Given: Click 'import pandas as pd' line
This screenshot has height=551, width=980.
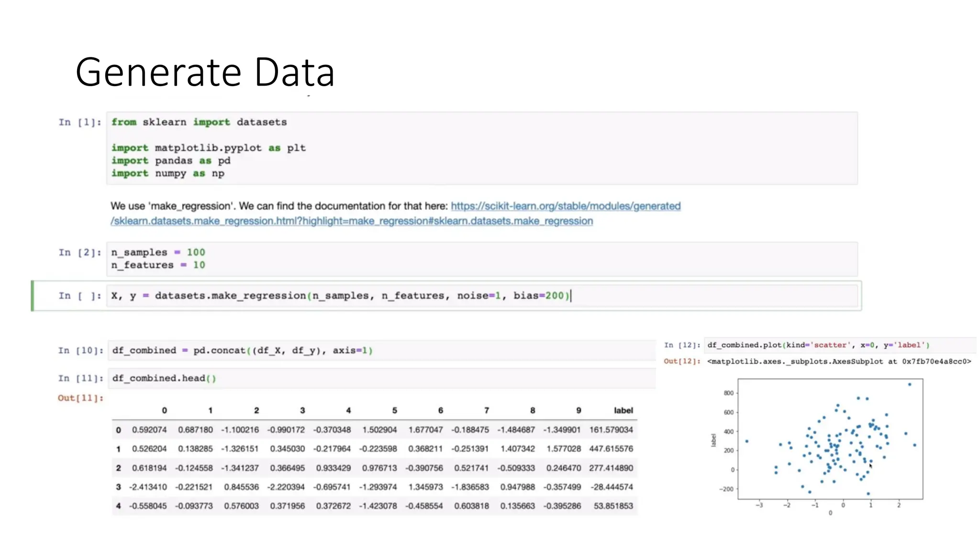Looking at the screenshot, I should point(171,161).
